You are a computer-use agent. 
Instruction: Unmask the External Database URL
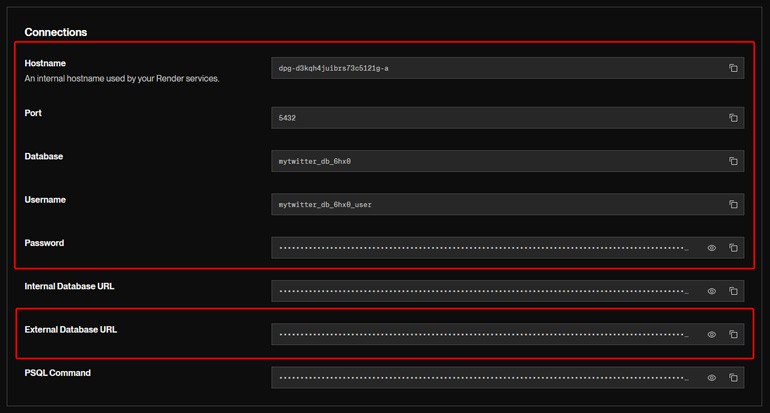tap(712, 335)
